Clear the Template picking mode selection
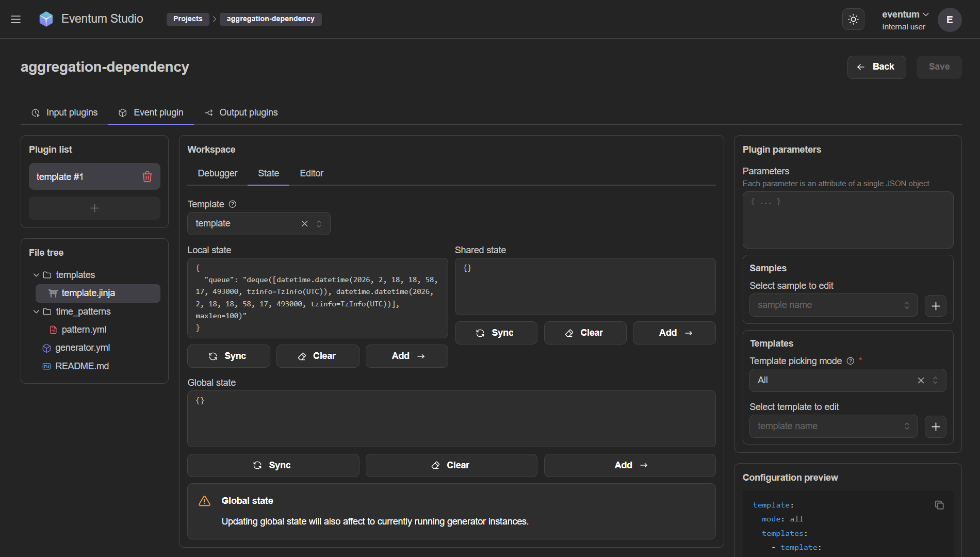This screenshot has width=980, height=557. point(921,381)
